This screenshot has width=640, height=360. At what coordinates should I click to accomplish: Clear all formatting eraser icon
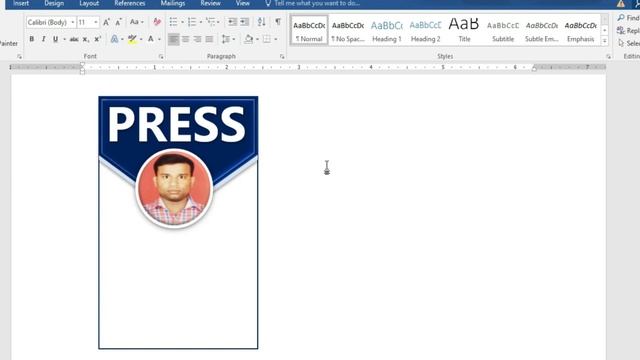pos(157,22)
